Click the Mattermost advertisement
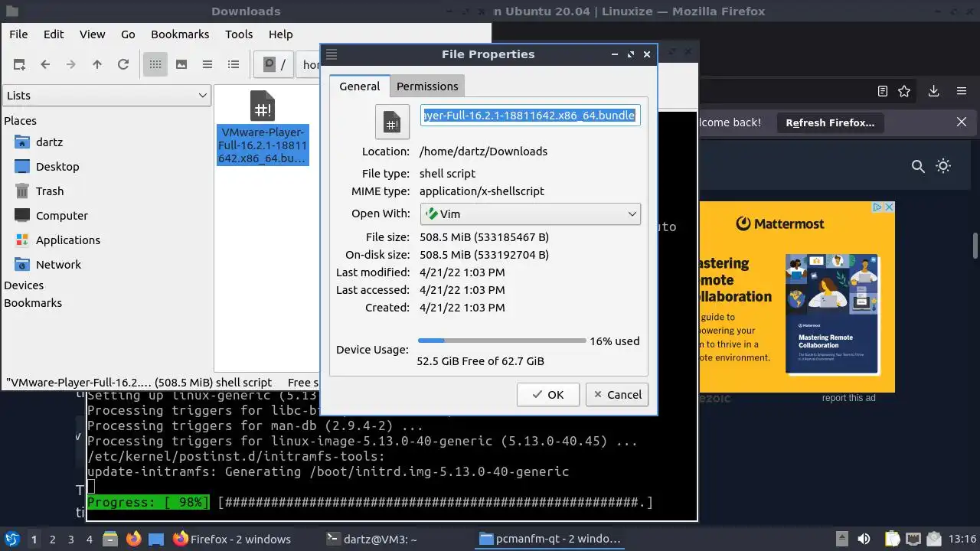 click(x=796, y=297)
